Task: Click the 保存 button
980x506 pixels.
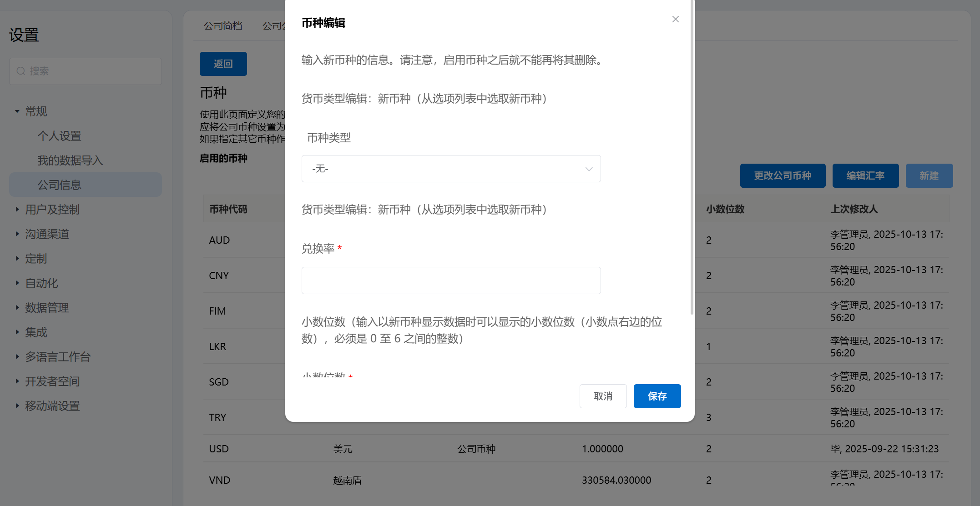Action: pyautogui.click(x=657, y=396)
